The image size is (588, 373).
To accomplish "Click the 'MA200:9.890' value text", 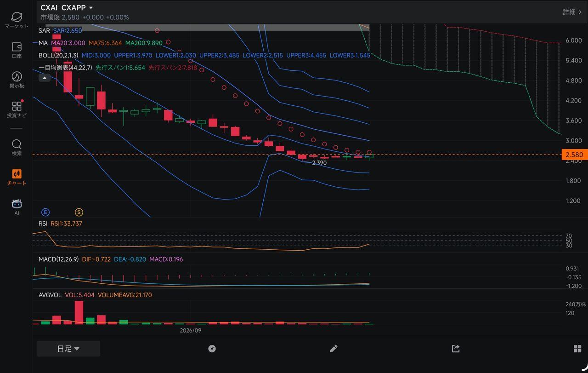I will tap(144, 43).
